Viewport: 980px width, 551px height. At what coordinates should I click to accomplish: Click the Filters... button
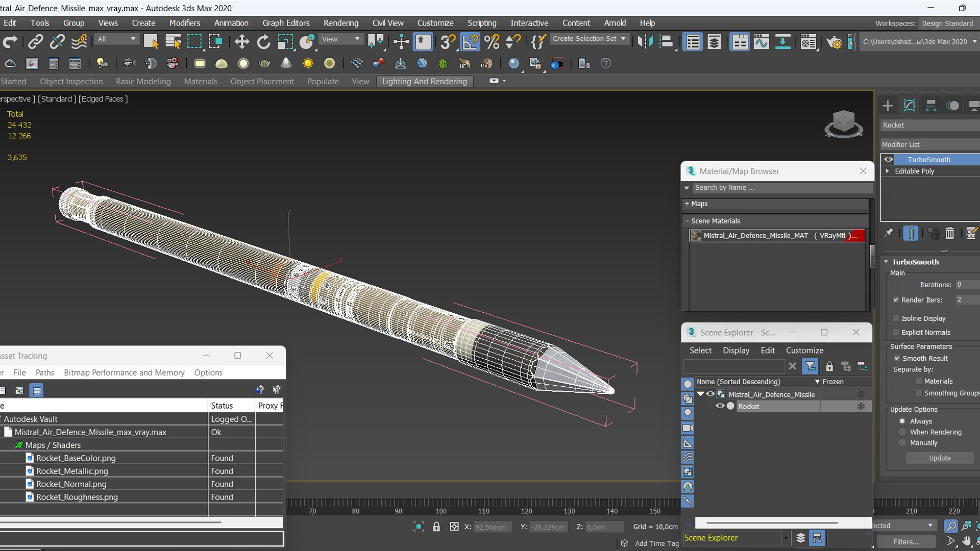[x=906, y=542]
